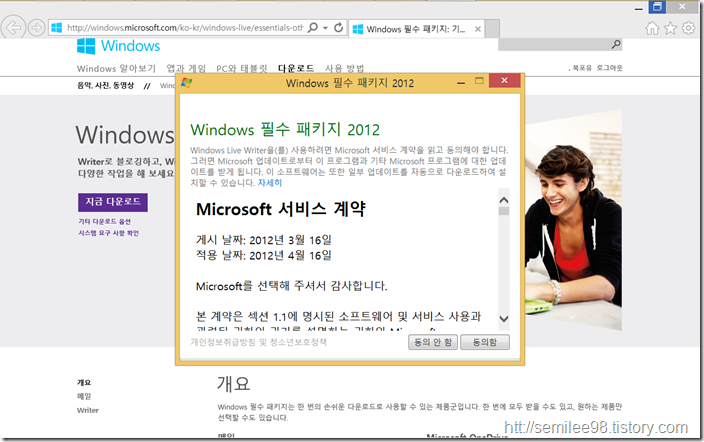Open the 사용 방법 menu
The width and height of the screenshot is (704, 442).
(x=344, y=68)
